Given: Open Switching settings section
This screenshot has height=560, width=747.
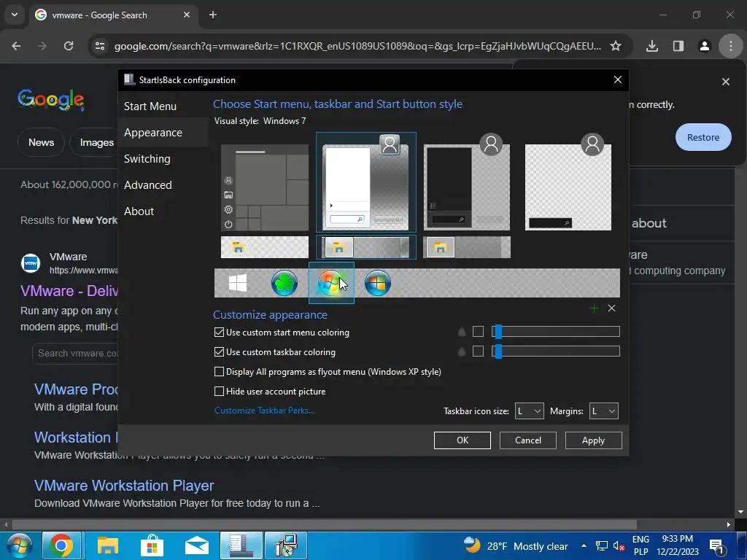Looking at the screenshot, I should 147,158.
